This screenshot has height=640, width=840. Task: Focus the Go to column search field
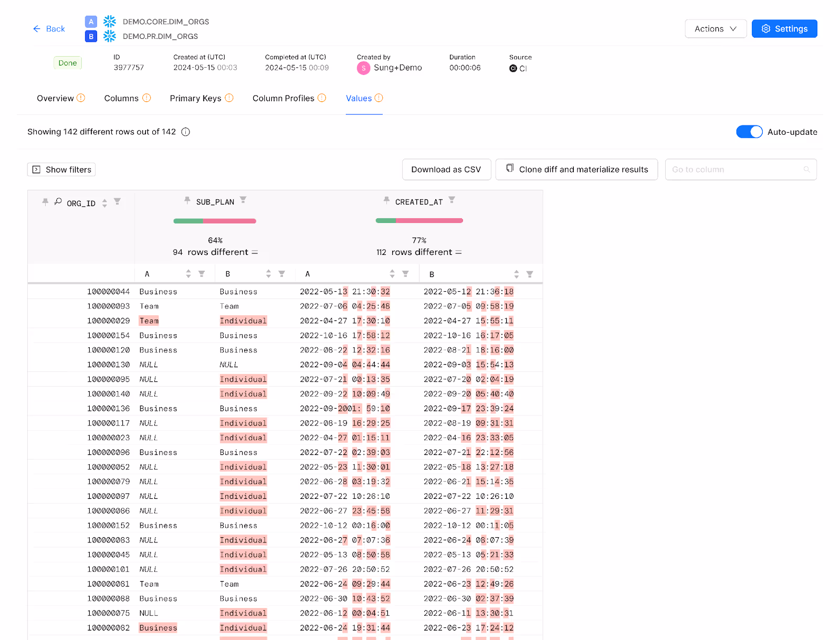(x=741, y=169)
